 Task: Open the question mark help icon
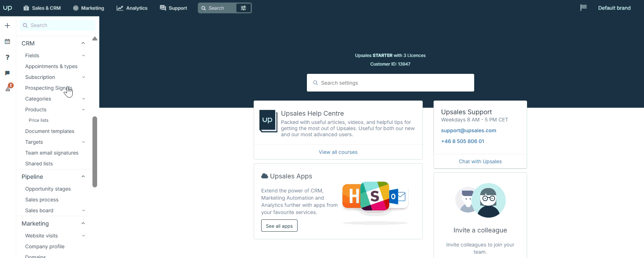pyautogui.click(x=7, y=57)
